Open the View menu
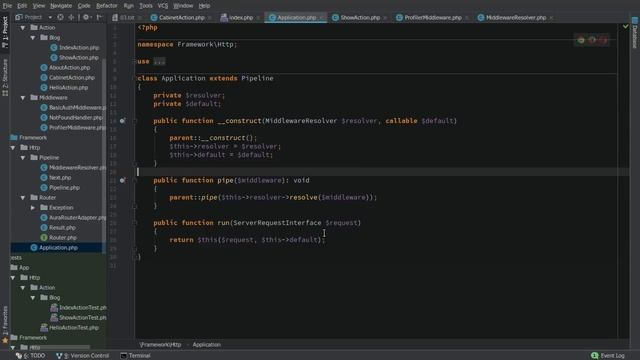Image resolution: width=640 pixels, height=360 pixels. coord(39,6)
